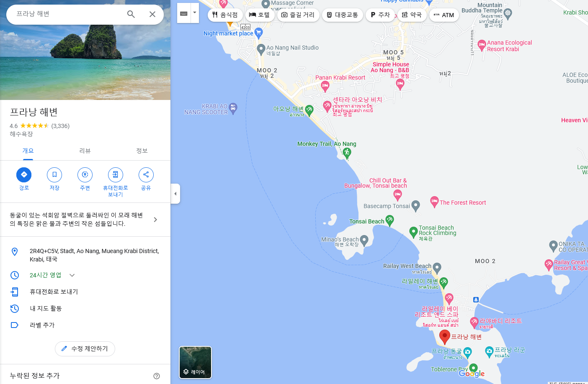Screen dimensions: 588x384
Task: Click the 프라낭 라군 camera marker
Action: (x=489, y=351)
